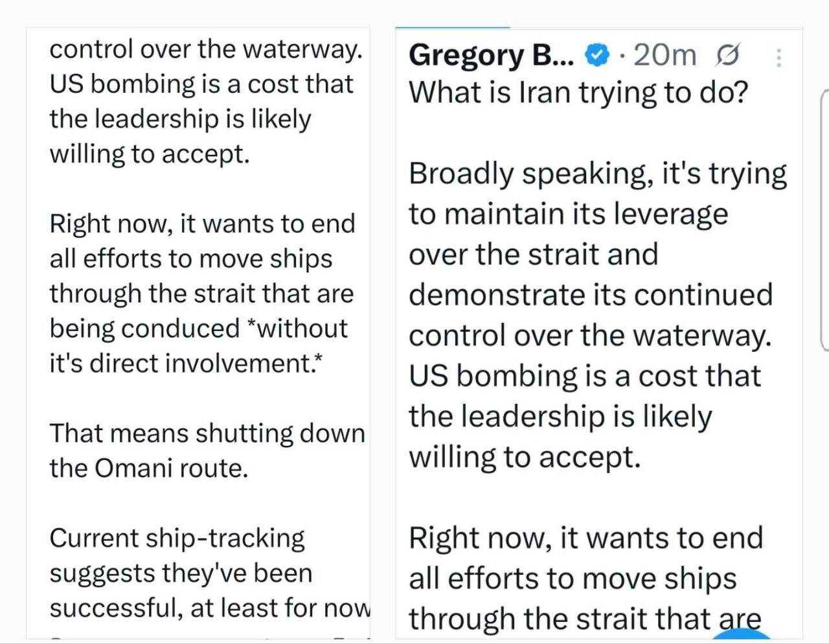Click left image's 'Right now, it wants to end' line
The height and width of the screenshot is (644, 829).
[x=203, y=224]
